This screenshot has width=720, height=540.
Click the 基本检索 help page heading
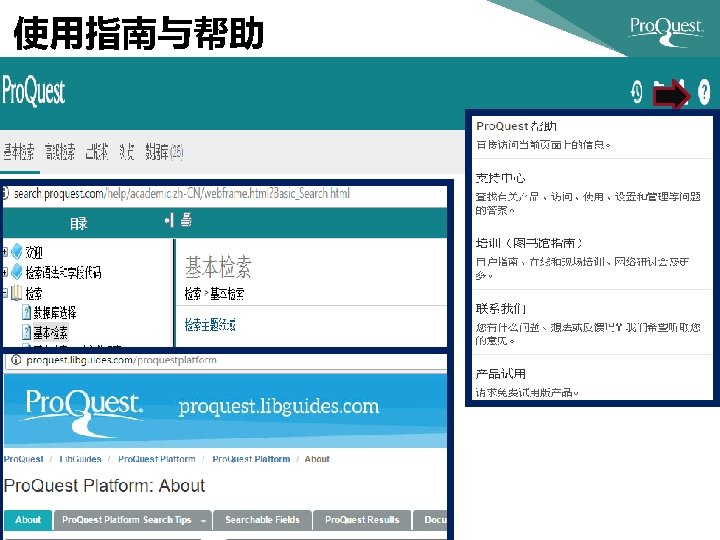click(218, 266)
